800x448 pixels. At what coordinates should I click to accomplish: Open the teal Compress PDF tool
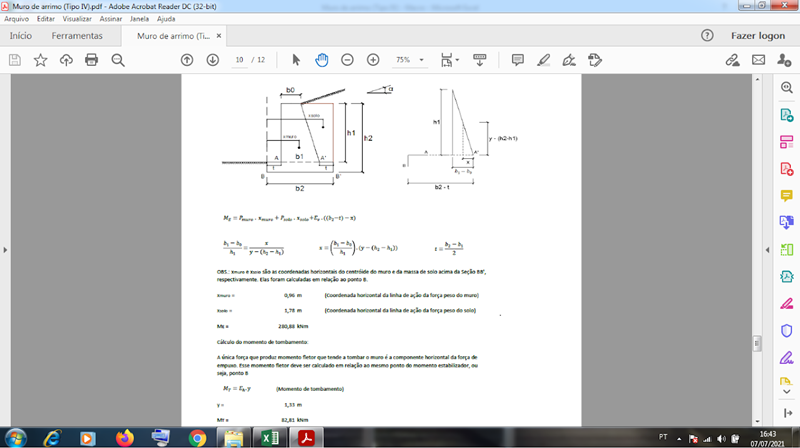(x=786, y=277)
